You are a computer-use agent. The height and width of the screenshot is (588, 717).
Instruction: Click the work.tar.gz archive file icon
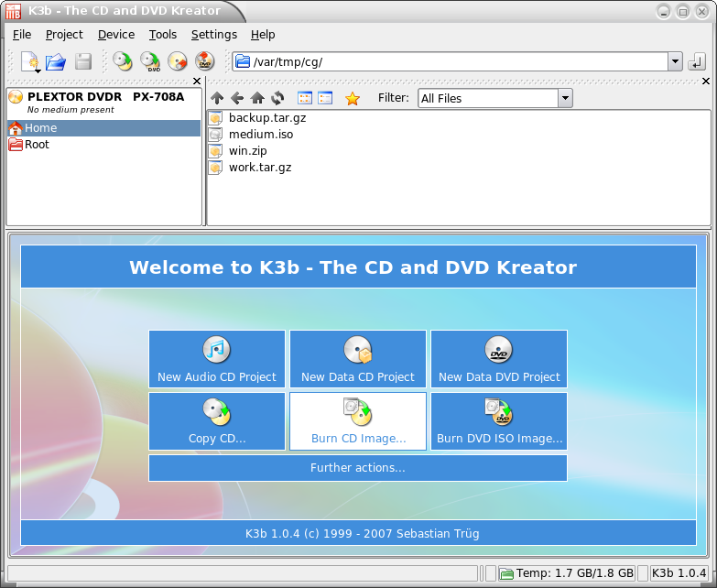pyautogui.click(x=215, y=168)
